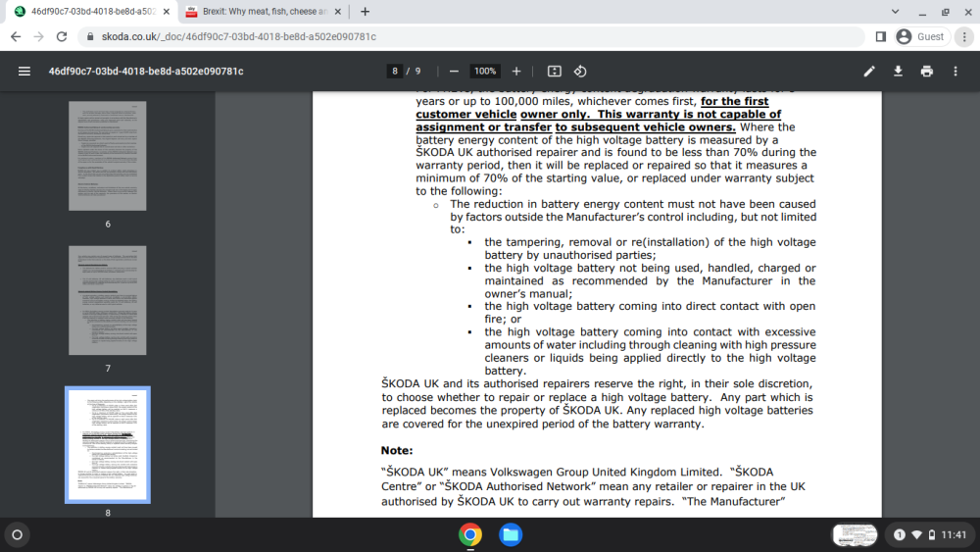Switch to the Brexit article tab

tap(265, 11)
